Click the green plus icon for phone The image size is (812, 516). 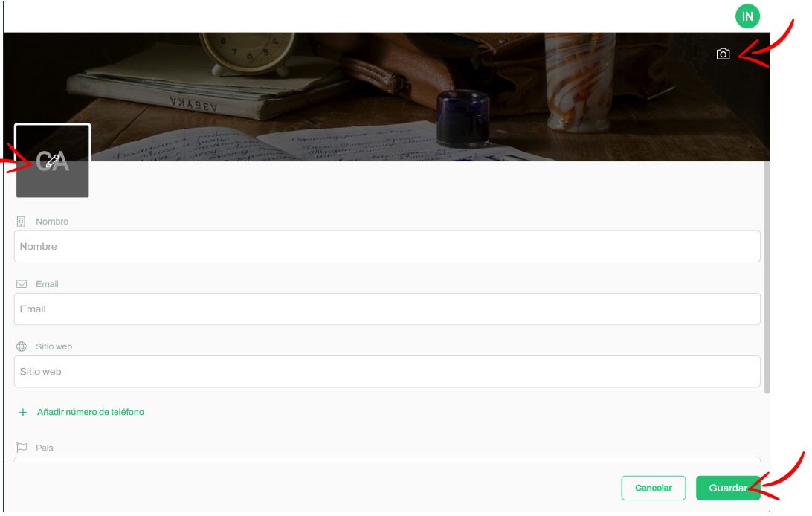coord(23,413)
